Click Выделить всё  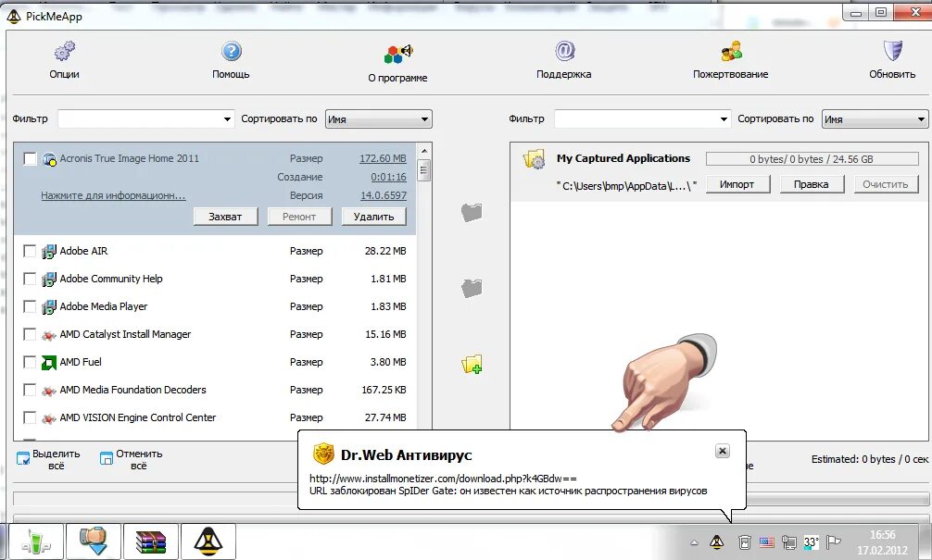[48, 460]
